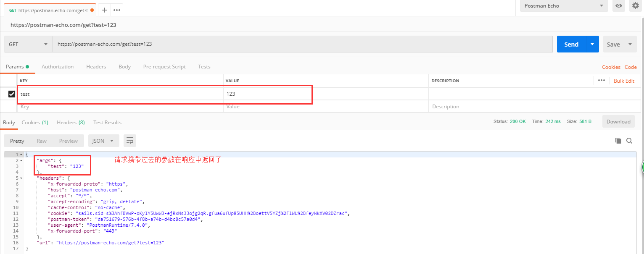The image size is (644, 254).
Task: Click the "x-forwarded-proto" line in response
Action: point(88,184)
